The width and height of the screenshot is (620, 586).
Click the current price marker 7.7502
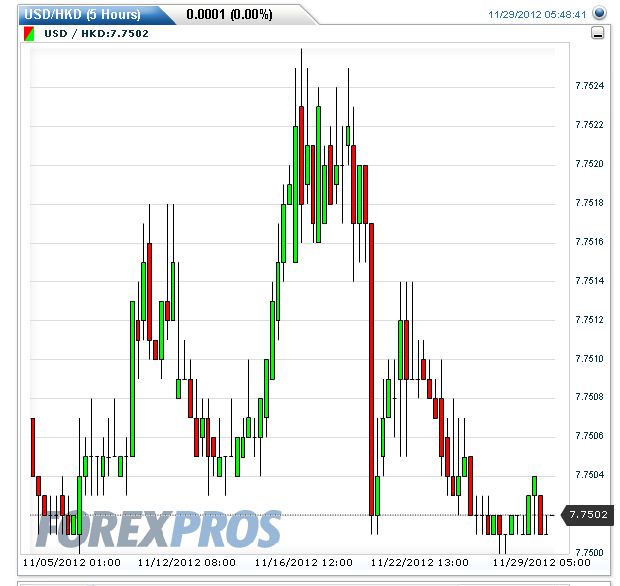588,514
